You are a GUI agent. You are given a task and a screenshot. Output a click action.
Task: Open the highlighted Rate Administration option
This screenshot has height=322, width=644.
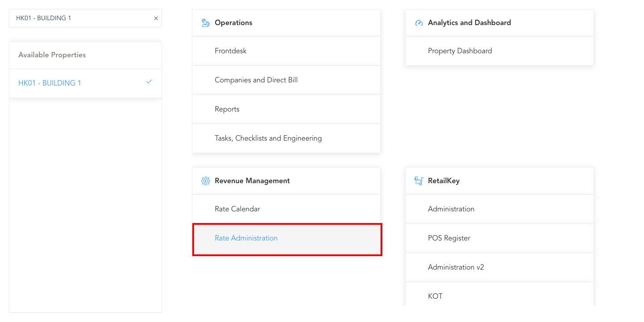coord(246,238)
